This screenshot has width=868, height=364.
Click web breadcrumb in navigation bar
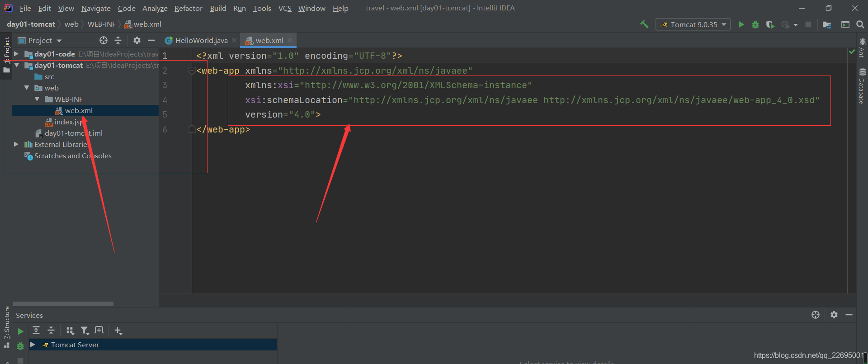(71, 24)
